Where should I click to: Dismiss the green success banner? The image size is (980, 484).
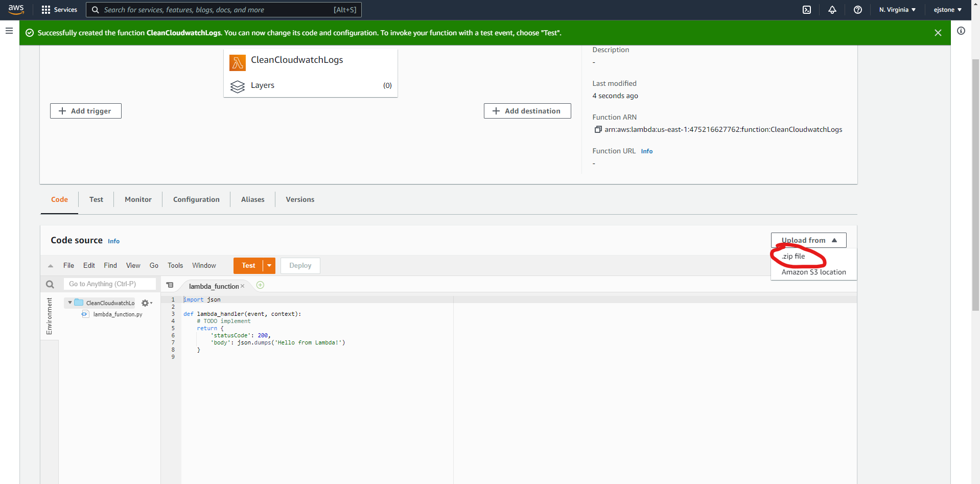tap(938, 33)
